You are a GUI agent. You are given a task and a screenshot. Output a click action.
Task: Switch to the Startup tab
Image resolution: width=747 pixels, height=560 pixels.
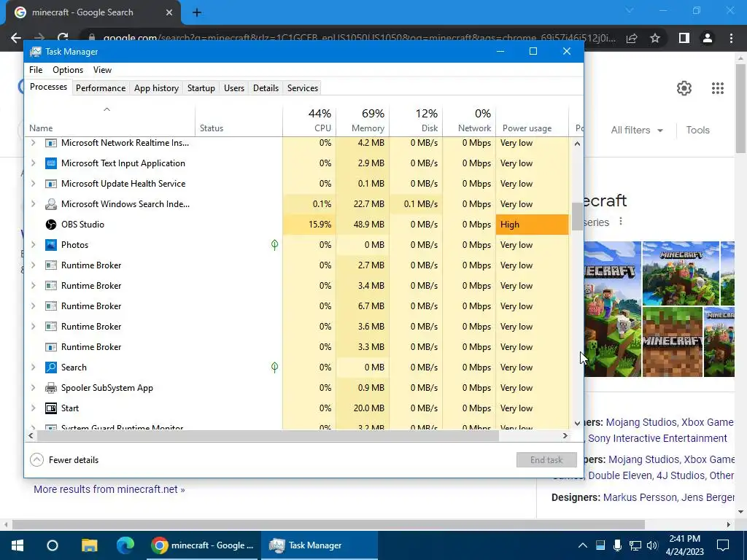point(201,88)
